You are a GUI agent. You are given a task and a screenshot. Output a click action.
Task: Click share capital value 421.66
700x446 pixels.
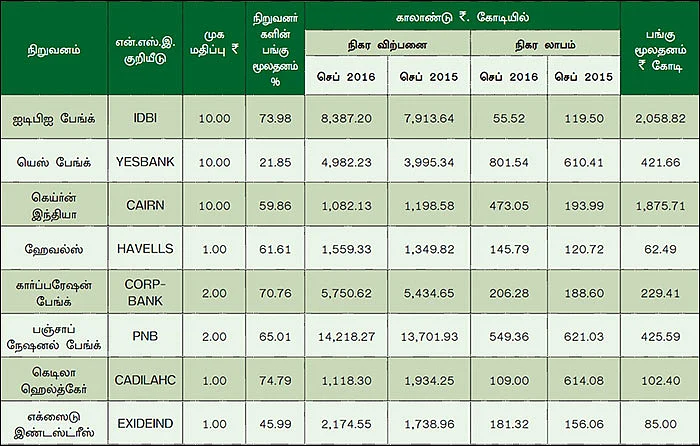click(660, 162)
